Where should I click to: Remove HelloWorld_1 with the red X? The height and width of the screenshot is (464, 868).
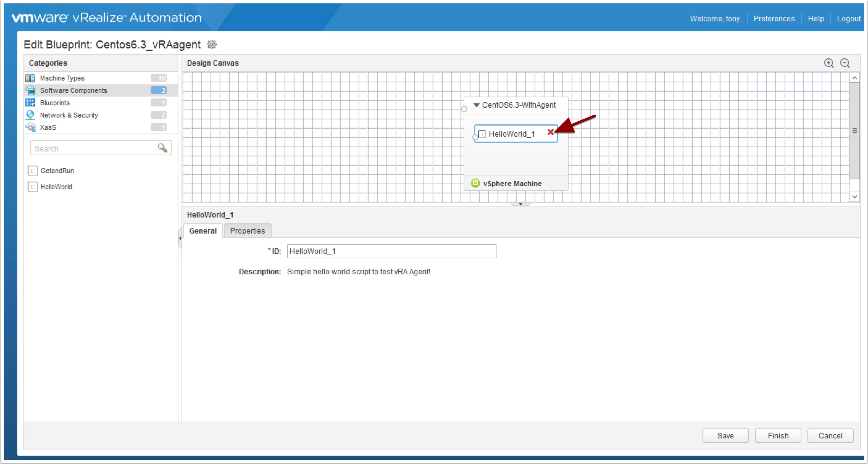[550, 132]
